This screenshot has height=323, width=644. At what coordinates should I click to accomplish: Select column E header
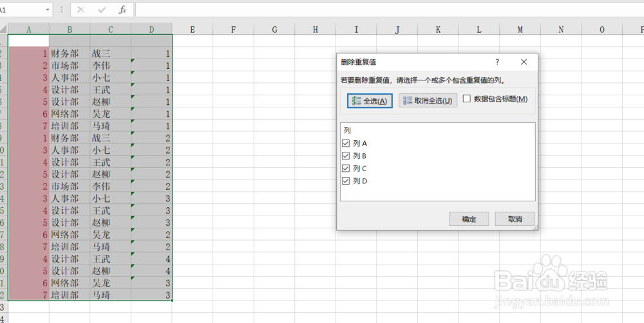coord(192,29)
